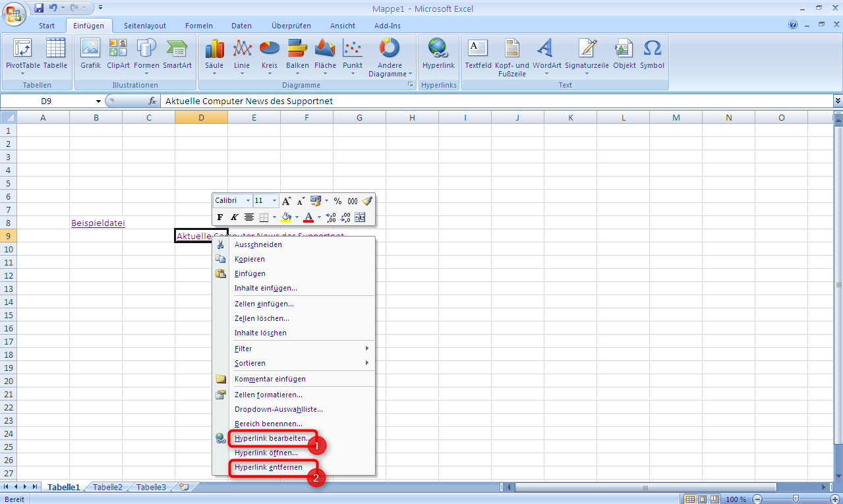This screenshot has width=843, height=504.
Task: Open the Calibri font dropdown
Action: click(x=248, y=201)
